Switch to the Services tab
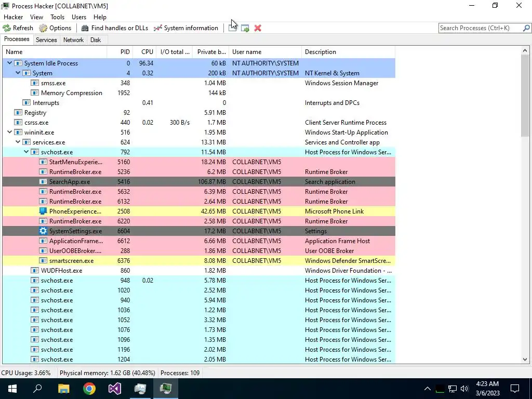This screenshot has height=399, width=532. coord(46,39)
